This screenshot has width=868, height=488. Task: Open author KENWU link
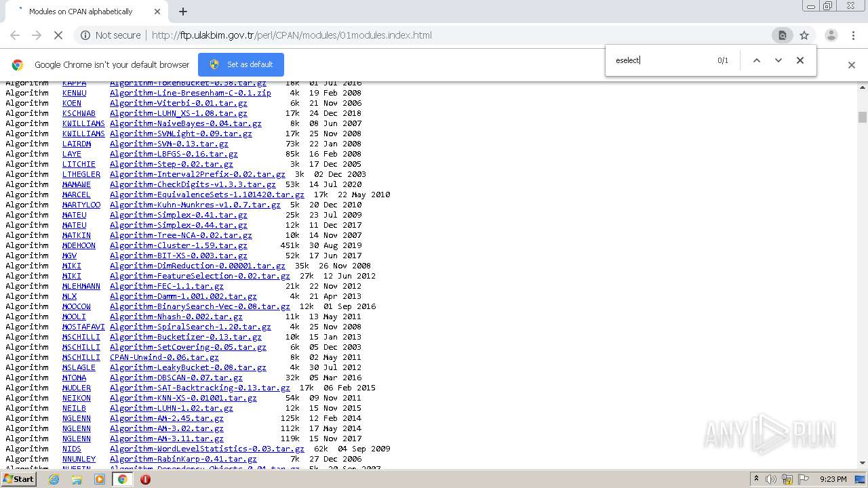pyautogui.click(x=75, y=93)
